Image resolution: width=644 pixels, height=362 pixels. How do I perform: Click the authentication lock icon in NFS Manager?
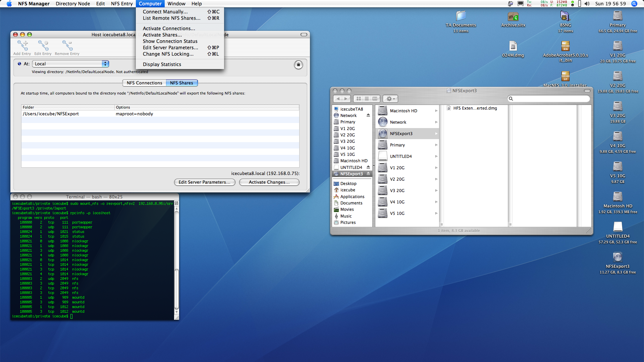click(298, 65)
